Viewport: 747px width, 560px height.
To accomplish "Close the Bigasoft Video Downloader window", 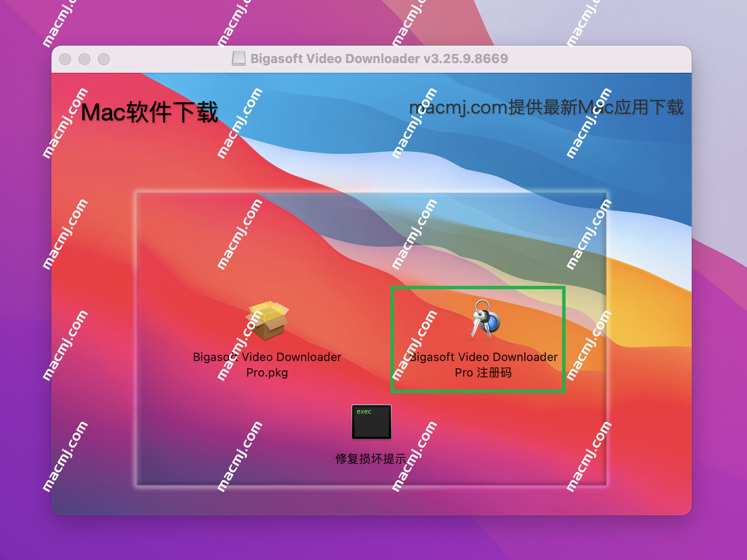I will coord(65,59).
